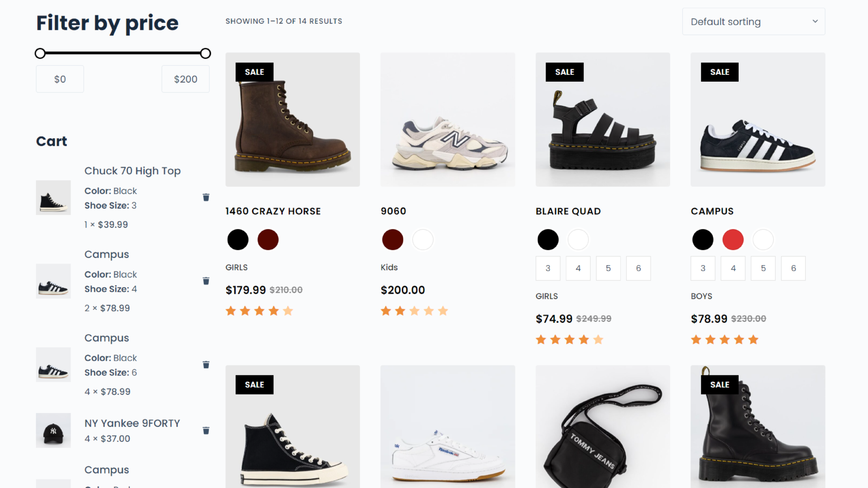
Task: Choose black swatch for 1460 Crazy Horse
Action: 238,240
